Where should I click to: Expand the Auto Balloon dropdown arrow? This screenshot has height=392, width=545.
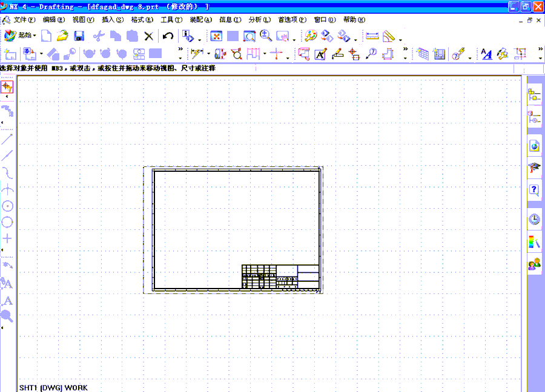[470, 58]
